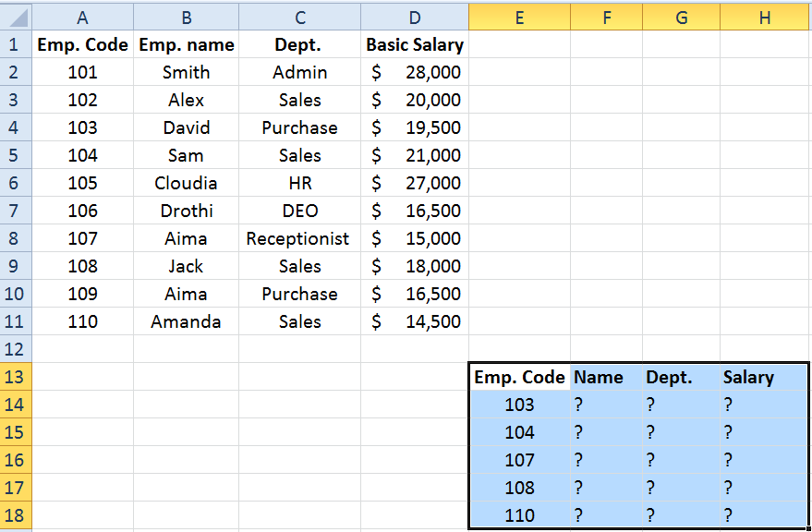The width and height of the screenshot is (812, 532).
Task: Select column header H
Action: click(764, 18)
